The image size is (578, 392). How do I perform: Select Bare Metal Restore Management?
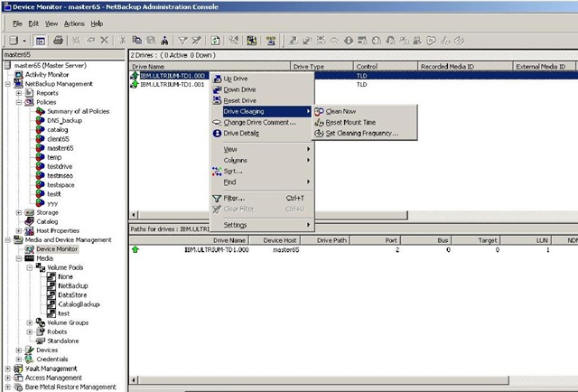tap(70, 387)
